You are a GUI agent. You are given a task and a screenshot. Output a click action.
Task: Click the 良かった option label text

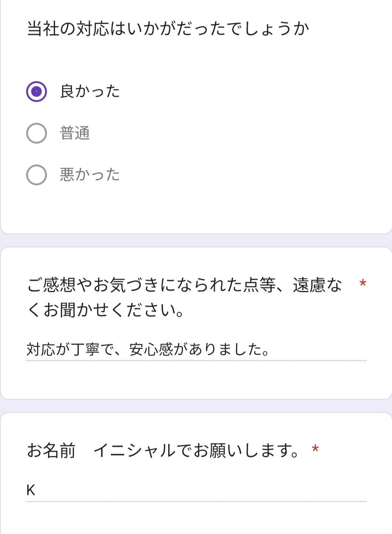[x=90, y=92]
